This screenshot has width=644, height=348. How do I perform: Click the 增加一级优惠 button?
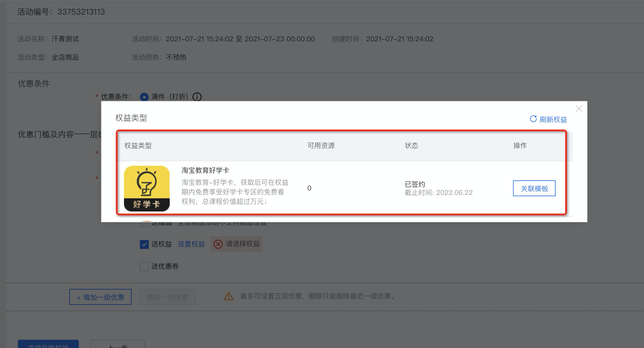pyautogui.click(x=100, y=297)
